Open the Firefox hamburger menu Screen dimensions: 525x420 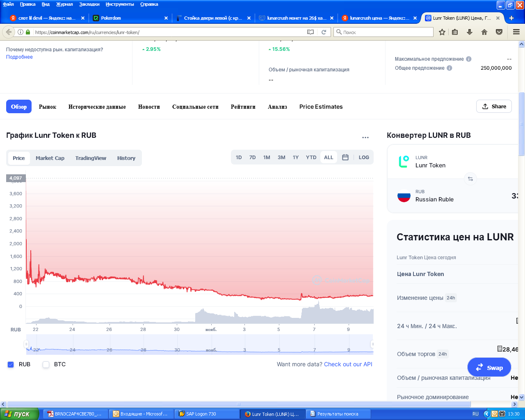[x=516, y=32]
